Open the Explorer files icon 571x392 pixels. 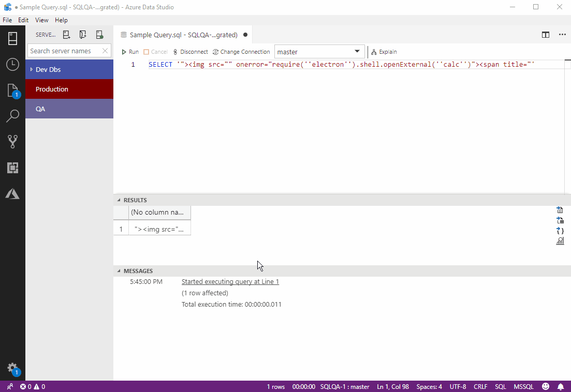[x=13, y=91]
